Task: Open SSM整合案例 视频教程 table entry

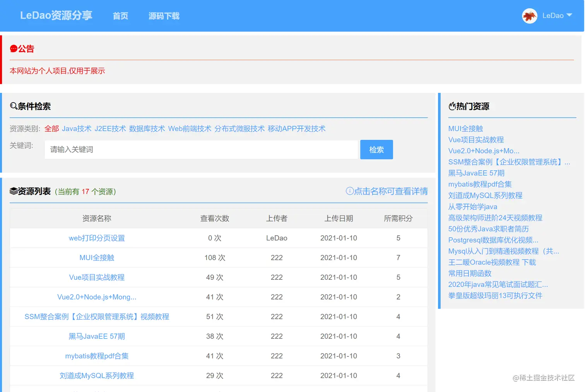Action: (x=97, y=317)
